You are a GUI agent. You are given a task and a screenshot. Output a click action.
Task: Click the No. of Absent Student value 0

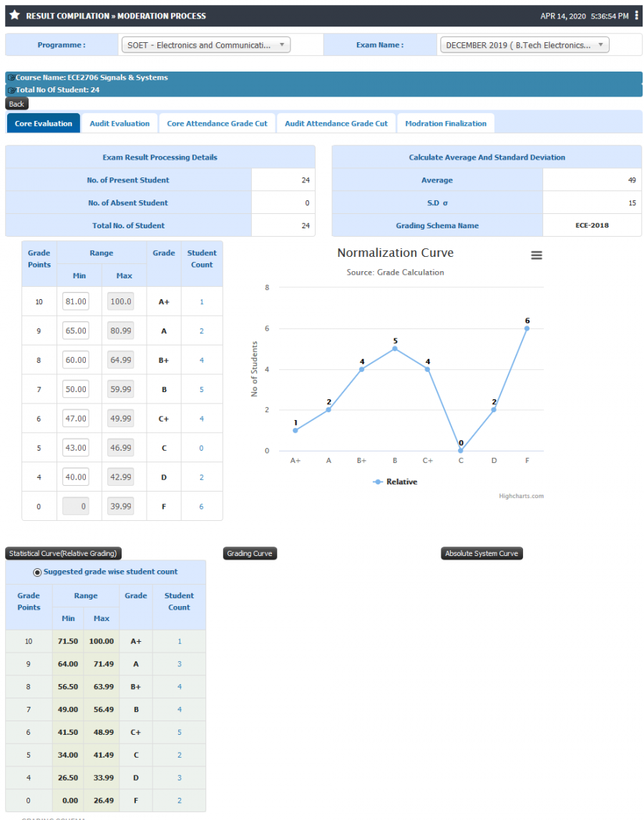coord(307,203)
